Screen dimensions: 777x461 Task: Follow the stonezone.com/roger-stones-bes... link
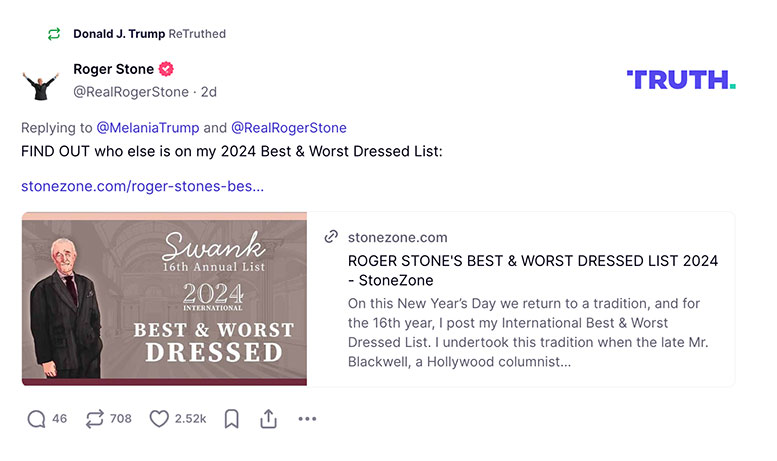(142, 186)
